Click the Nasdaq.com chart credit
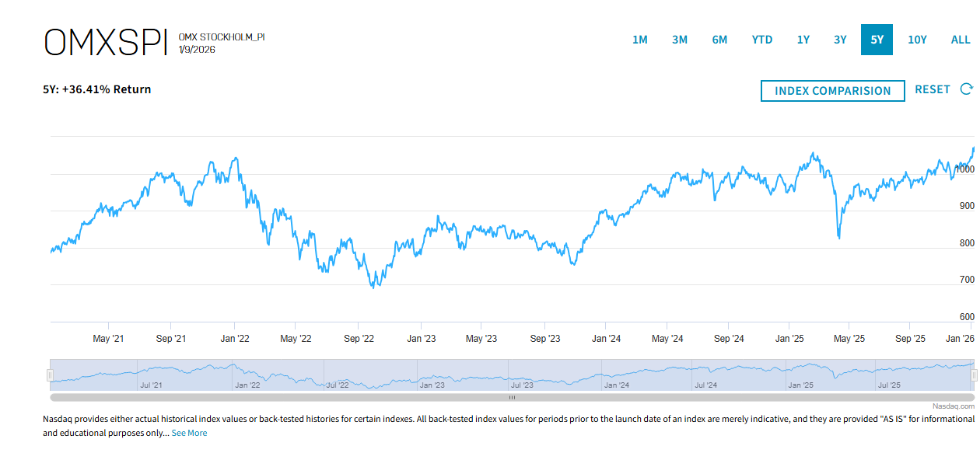 tap(953, 406)
